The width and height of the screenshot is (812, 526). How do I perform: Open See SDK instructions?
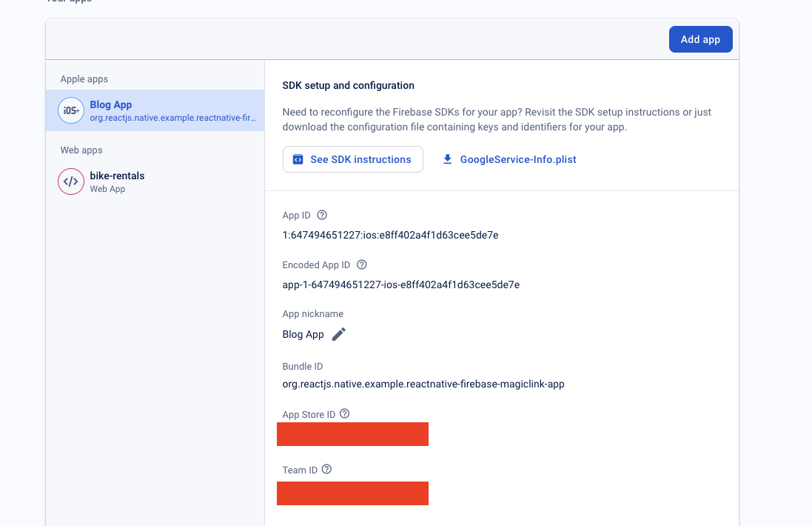352,159
